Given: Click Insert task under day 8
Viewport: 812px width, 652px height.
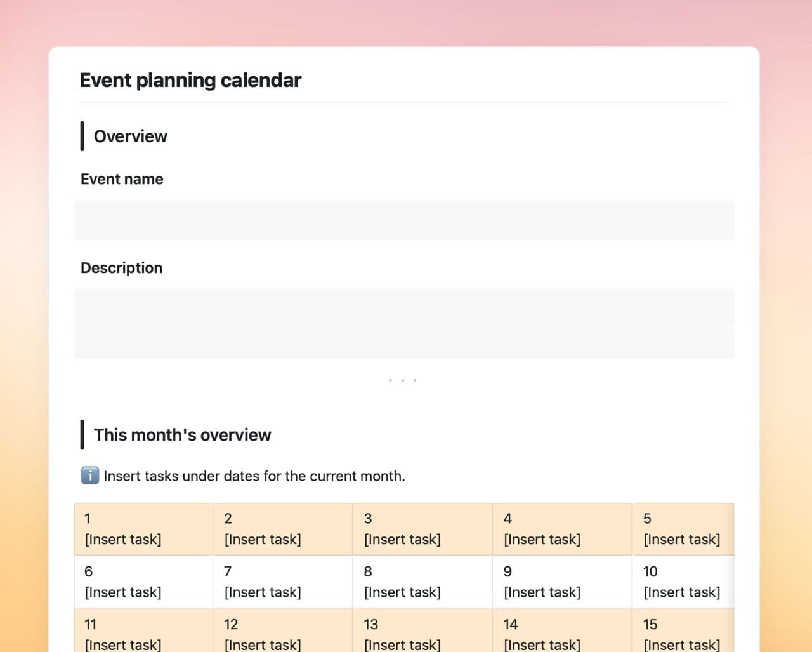Looking at the screenshot, I should (x=402, y=592).
